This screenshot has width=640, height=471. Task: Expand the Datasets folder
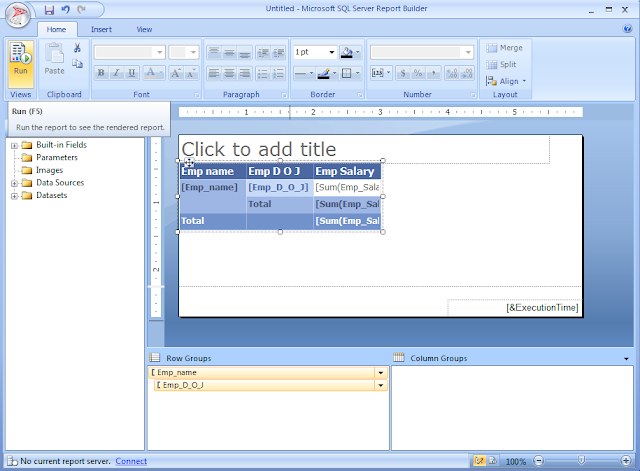[x=14, y=196]
